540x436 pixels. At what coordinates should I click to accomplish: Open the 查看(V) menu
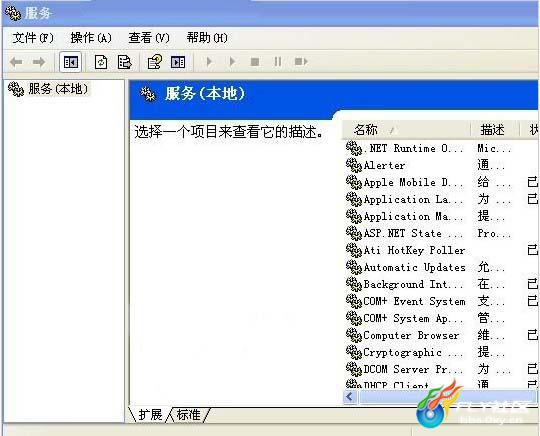click(149, 38)
